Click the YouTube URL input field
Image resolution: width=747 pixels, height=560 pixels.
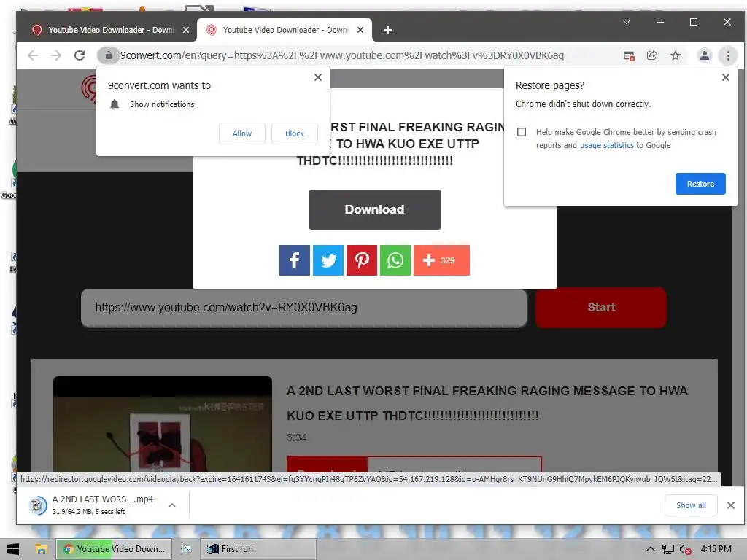tap(304, 308)
